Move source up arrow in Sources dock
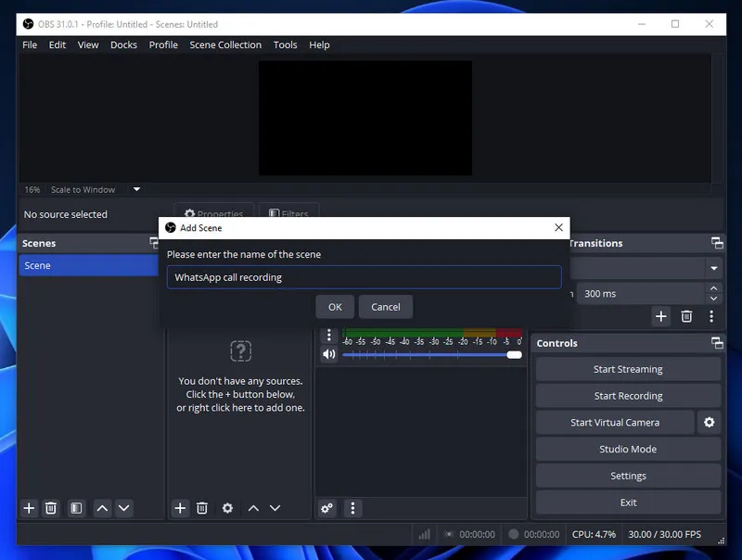Image resolution: width=742 pixels, height=560 pixels. tap(253, 508)
